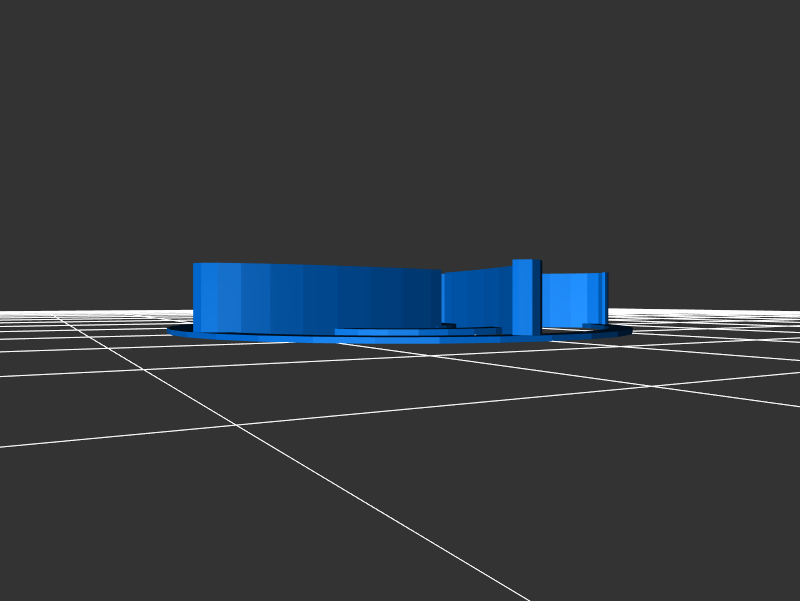Image resolution: width=800 pixels, height=601 pixels.
Task: Click the tall blue pillar on the model
Action: pos(521,298)
